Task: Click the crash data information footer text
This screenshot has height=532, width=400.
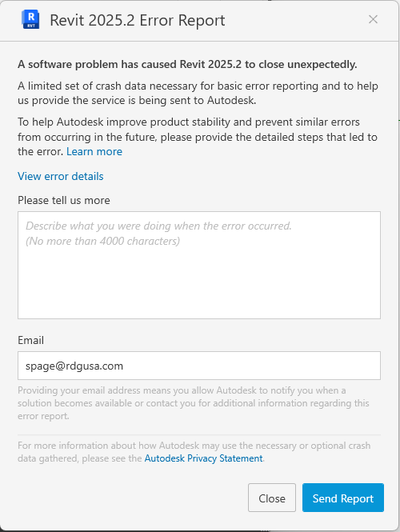Action: 194,451
